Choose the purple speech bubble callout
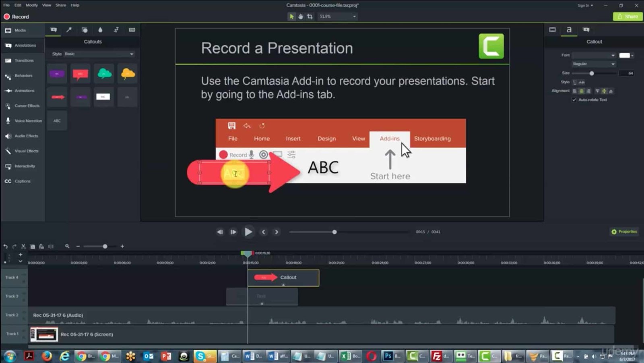This screenshot has height=363, width=644. click(57, 74)
